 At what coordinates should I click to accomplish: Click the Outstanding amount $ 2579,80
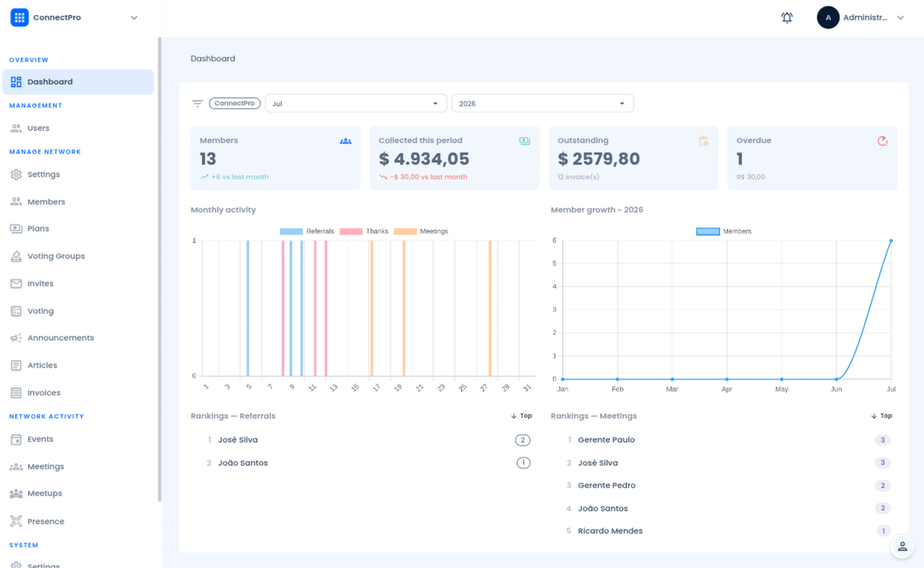tap(598, 159)
